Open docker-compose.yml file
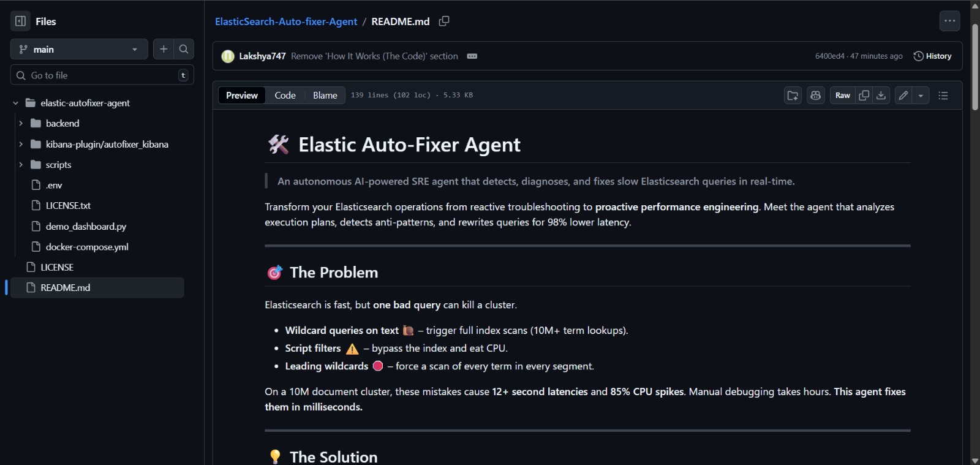Screen dimensions: 980x465 pyautogui.click(x=87, y=247)
